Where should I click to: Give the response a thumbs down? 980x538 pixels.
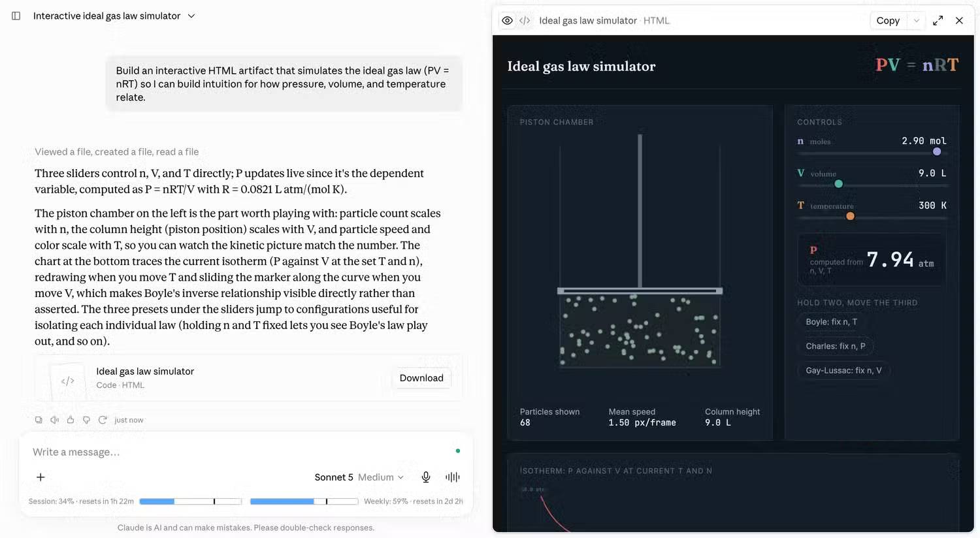click(x=86, y=420)
